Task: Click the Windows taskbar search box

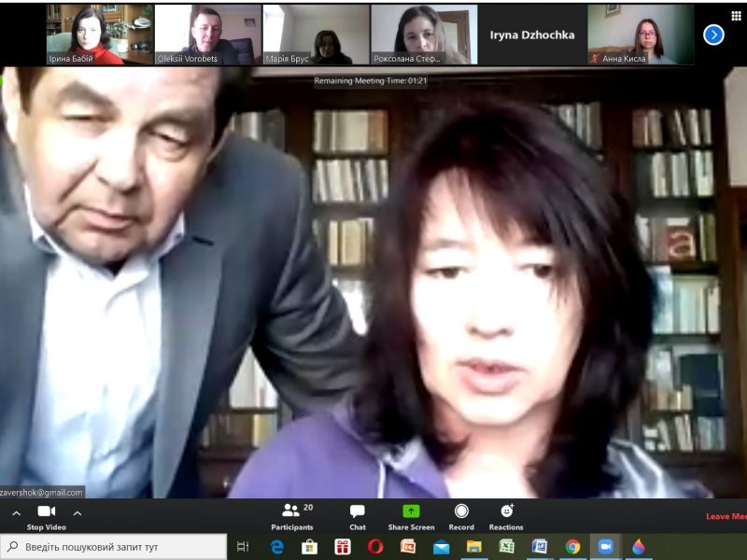Action: [x=114, y=547]
